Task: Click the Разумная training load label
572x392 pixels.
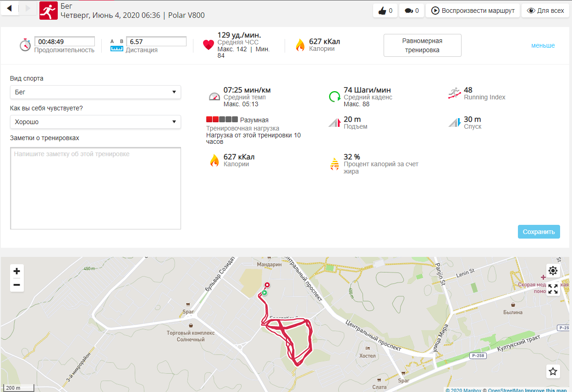Action: (x=254, y=120)
